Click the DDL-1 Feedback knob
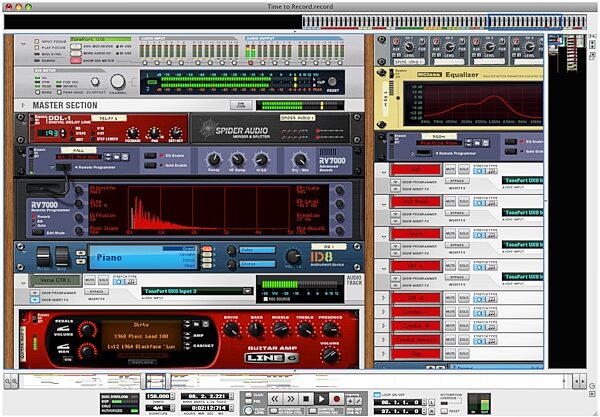The image size is (600, 417). [133, 134]
